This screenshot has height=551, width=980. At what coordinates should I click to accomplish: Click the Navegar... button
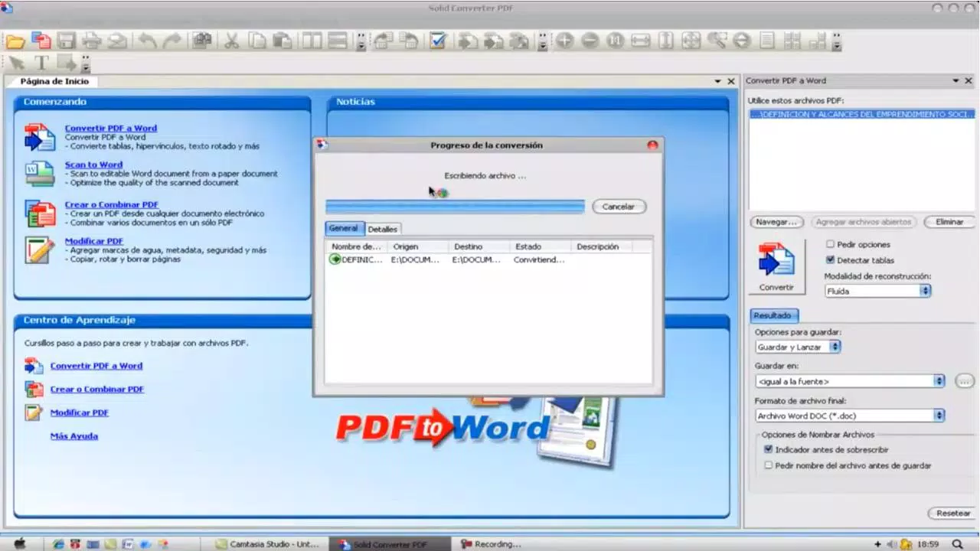tap(777, 222)
